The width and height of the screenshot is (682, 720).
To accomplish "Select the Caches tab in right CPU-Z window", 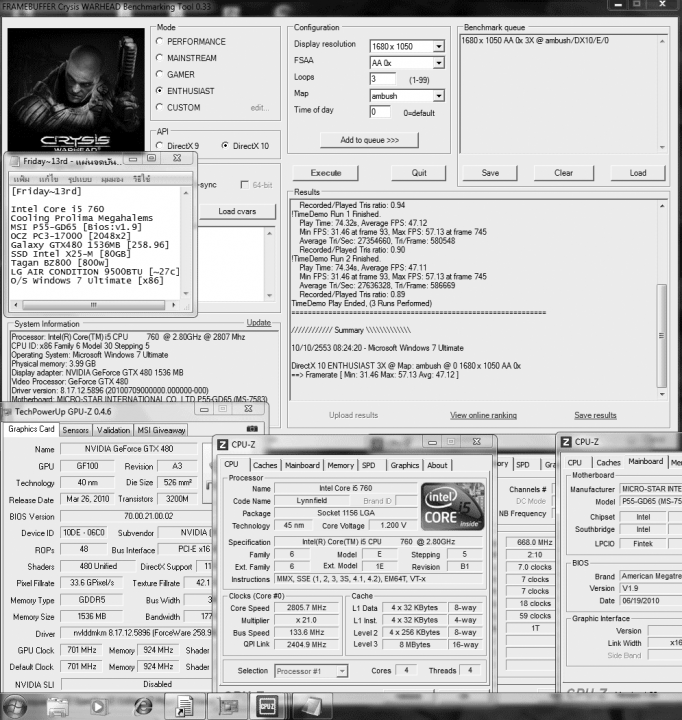I will tap(609, 462).
